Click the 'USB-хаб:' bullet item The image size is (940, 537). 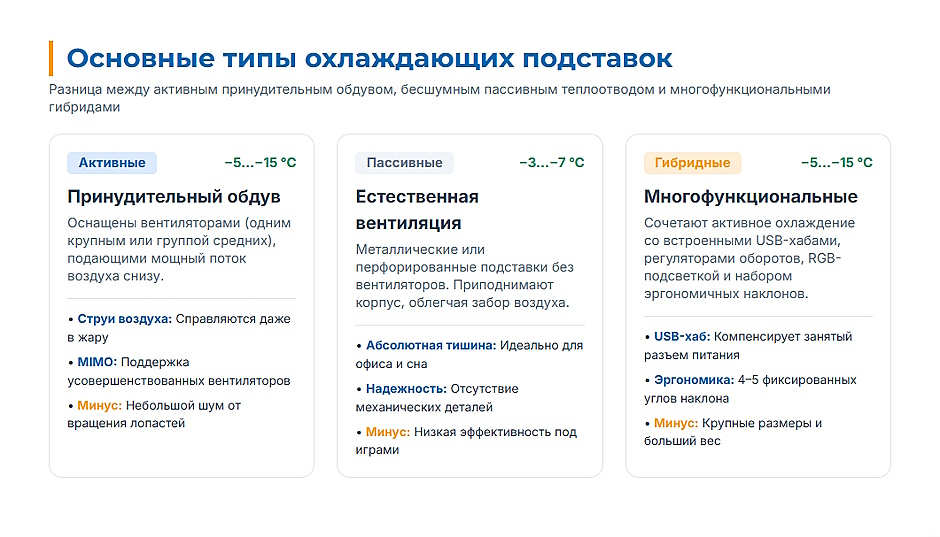click(x=748, y=345)
